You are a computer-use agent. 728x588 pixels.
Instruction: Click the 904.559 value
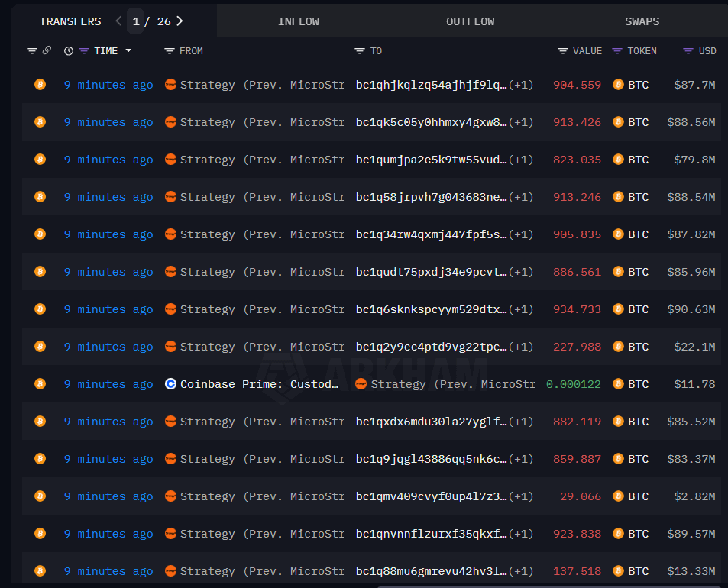(577, 85)
